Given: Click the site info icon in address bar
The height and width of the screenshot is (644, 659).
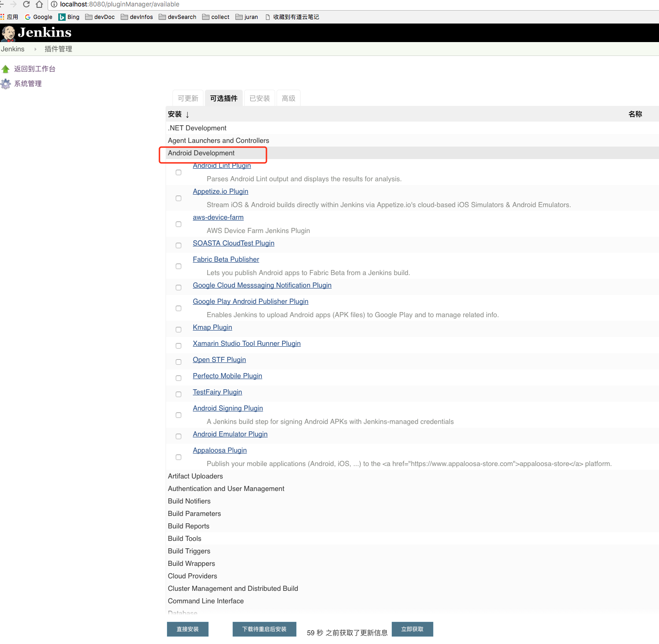Looking at the screenshot, I should click(x=54, y=4).
